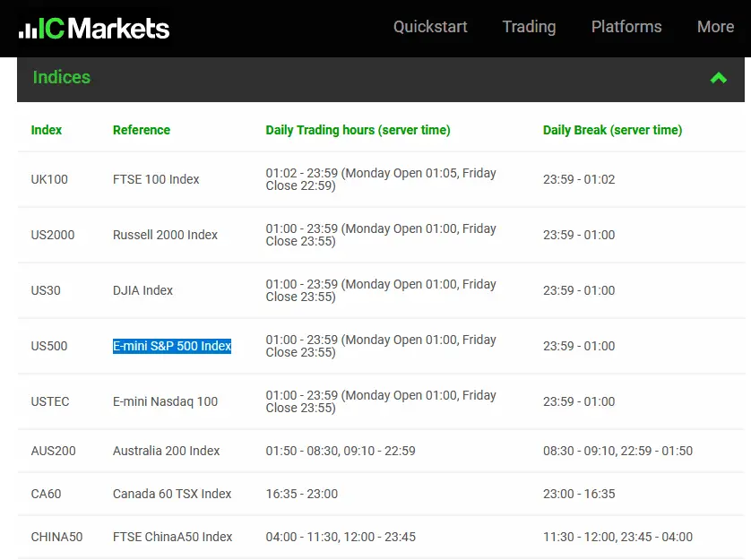Screen dimensions: 751x560
Task: Select the UK100 index cell
Action: point(49,179)
